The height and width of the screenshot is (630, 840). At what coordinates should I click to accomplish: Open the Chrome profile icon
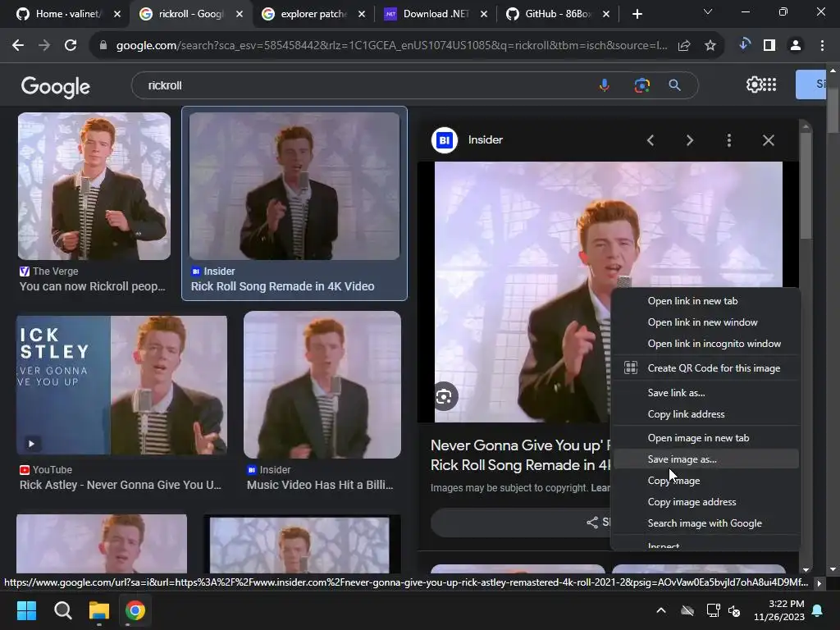click(x=796, y=46)
